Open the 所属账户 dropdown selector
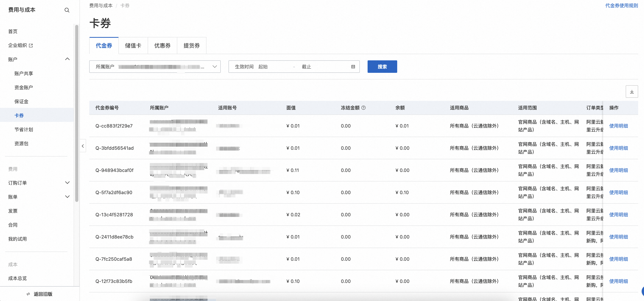This screenshot has width=644, height=301. pyautogui.click(x=155, y=67)
